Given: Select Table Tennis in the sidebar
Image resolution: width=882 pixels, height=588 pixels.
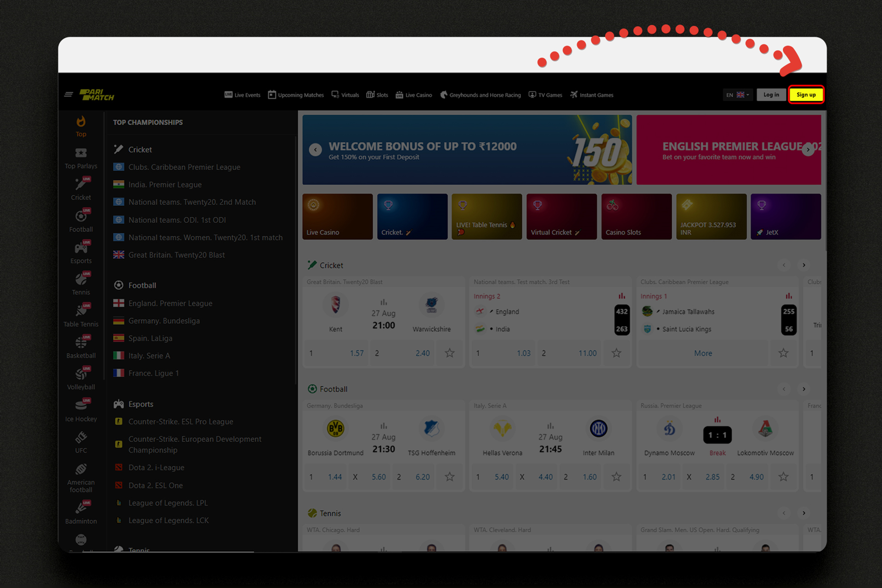Looking at the screenshot, I should 81,316.
